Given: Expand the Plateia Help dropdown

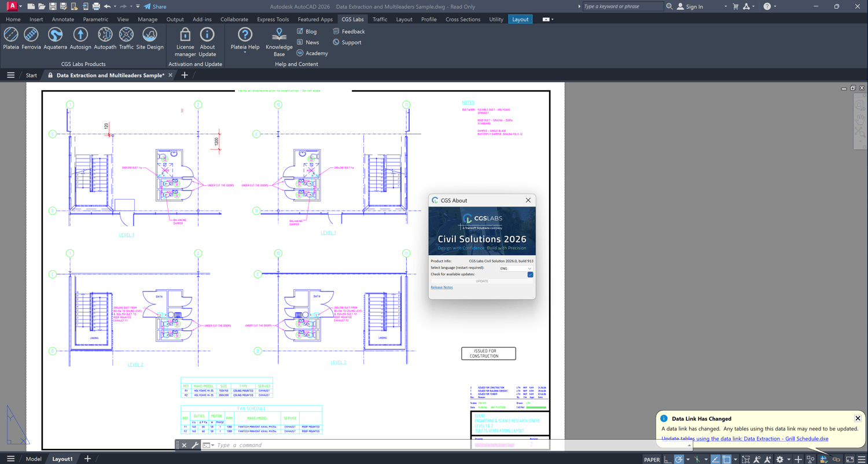Looking at the screenshot, I should click(245, 53).
